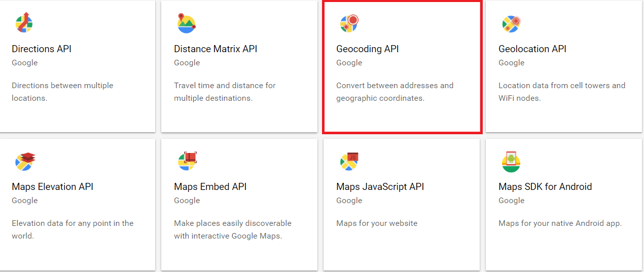Click the Geolocation API card description
This screenshot has height=272, width=644.
[562, 92]
